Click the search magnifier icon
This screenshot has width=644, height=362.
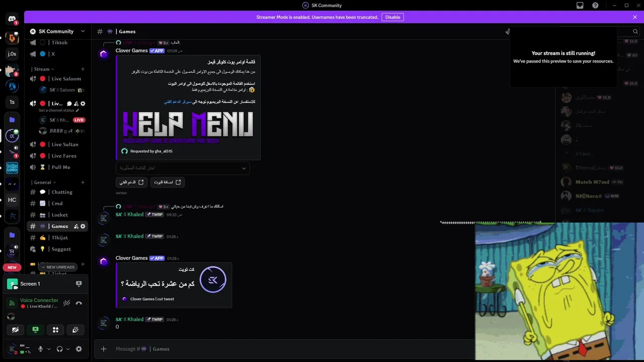(635, 31)
